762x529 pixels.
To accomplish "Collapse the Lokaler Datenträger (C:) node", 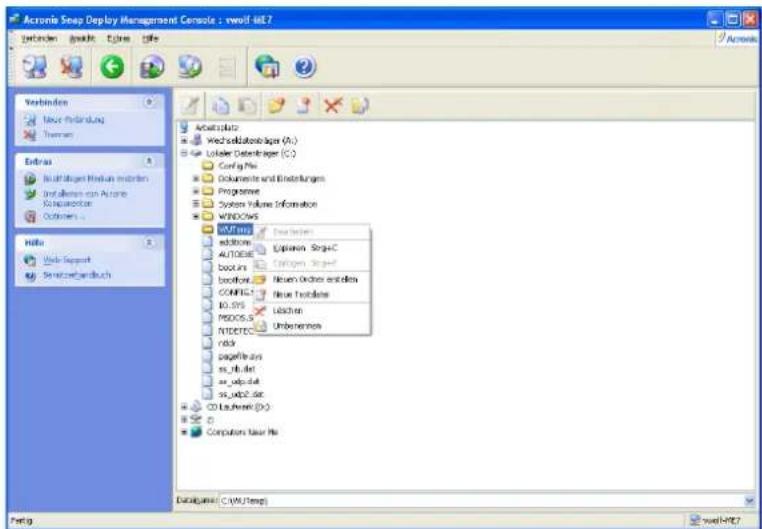I will tap(184, 154).
